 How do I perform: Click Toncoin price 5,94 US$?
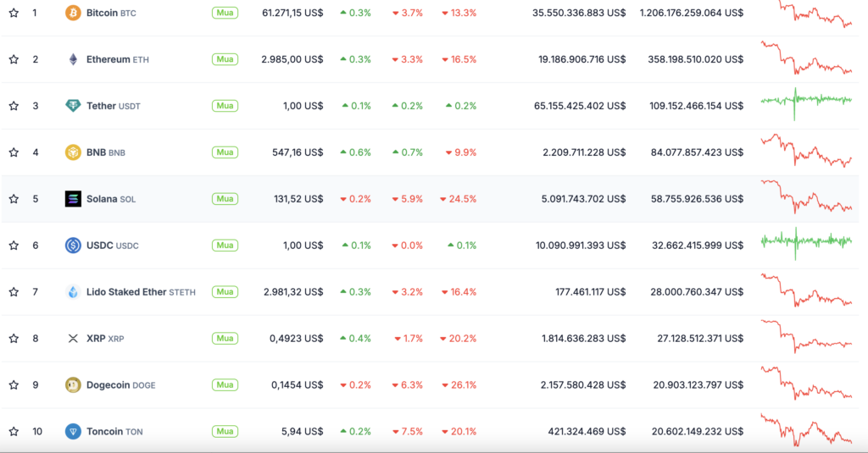tap(303, 431)
